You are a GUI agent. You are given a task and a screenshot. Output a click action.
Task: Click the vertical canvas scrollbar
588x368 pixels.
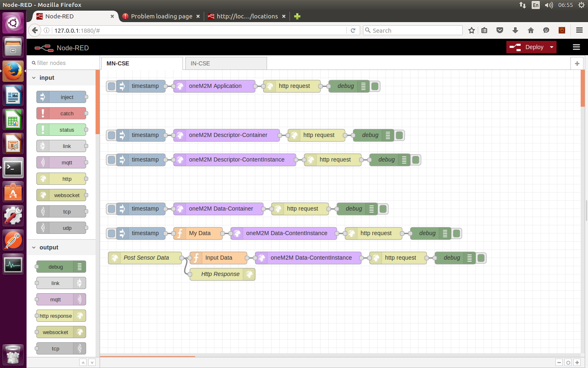tap(583, 88)
